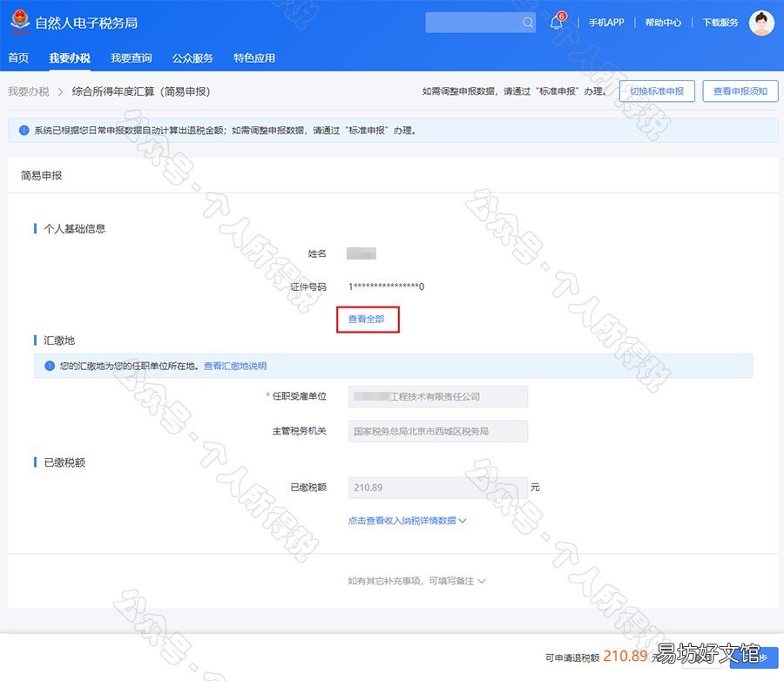Expand 如有其它补充事项，可填写备注
Screen dimensions: 784x681
pyautogui.click(x=416, y=581)
